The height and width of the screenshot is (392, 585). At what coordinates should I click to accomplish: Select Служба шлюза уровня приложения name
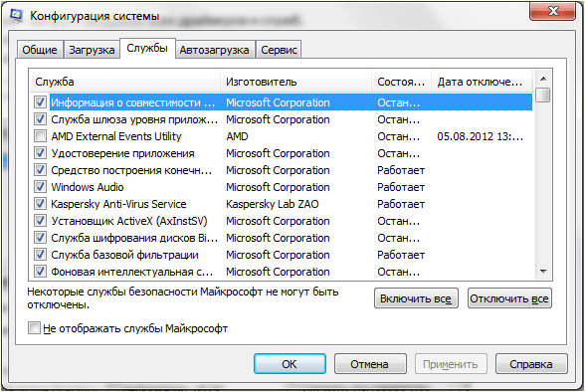coord(134,119)
